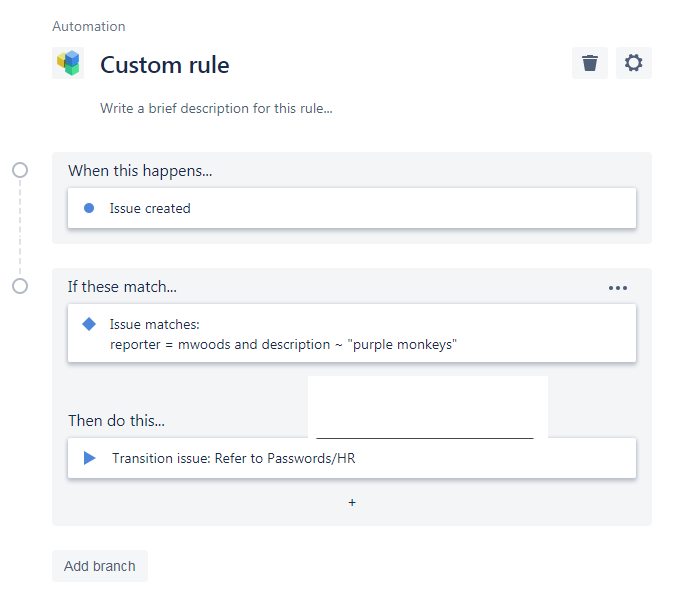Open the Issue matches condition card
685x603 pixels.
point(352,333)
